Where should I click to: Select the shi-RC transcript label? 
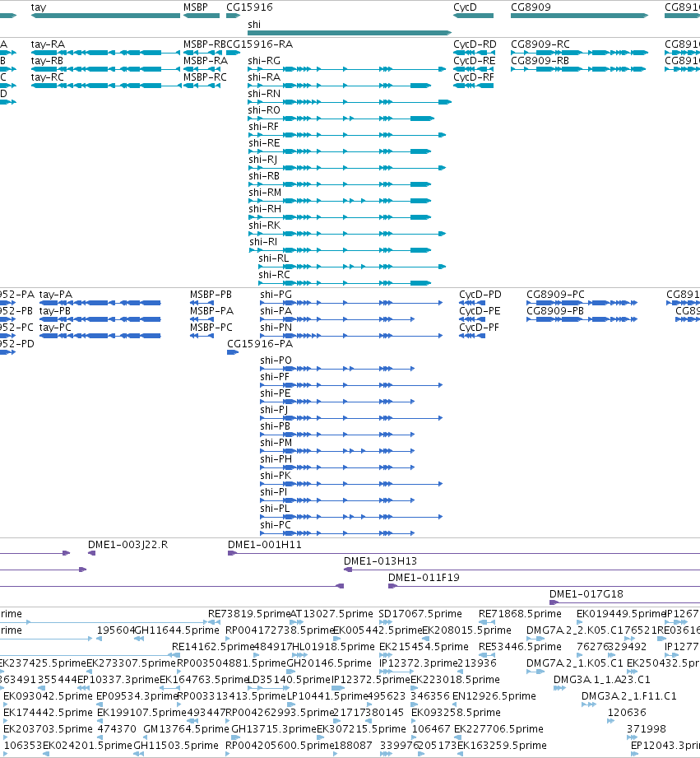pos(275,275)
